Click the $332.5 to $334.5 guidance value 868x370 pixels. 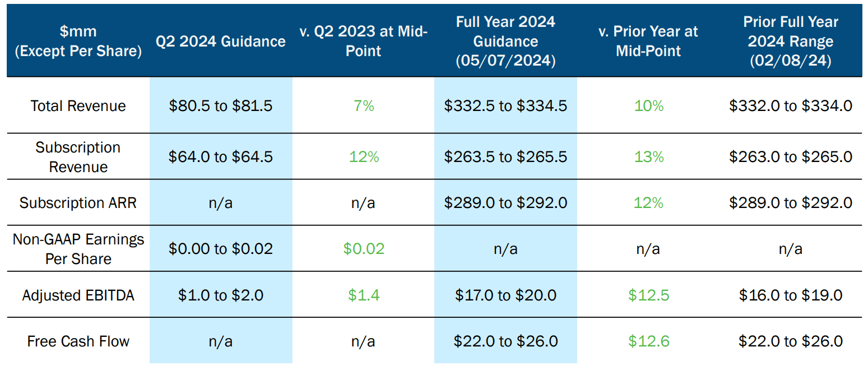[x=505, y=106]
